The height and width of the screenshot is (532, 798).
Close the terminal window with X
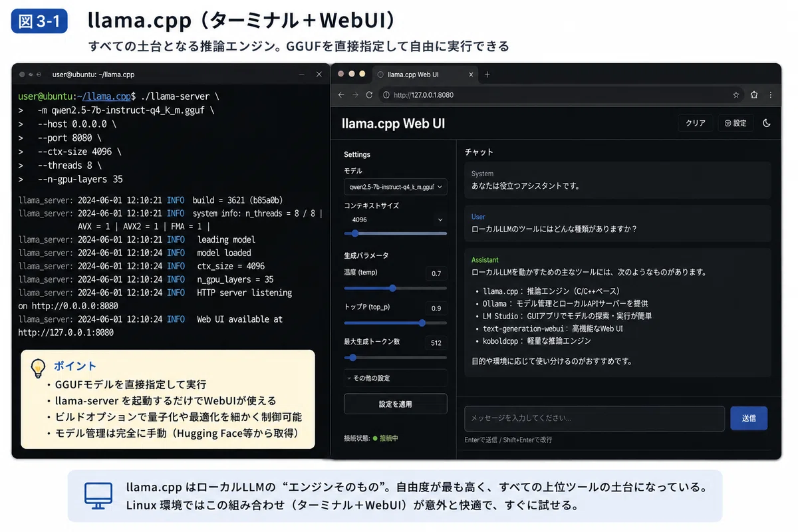(319, 74)
